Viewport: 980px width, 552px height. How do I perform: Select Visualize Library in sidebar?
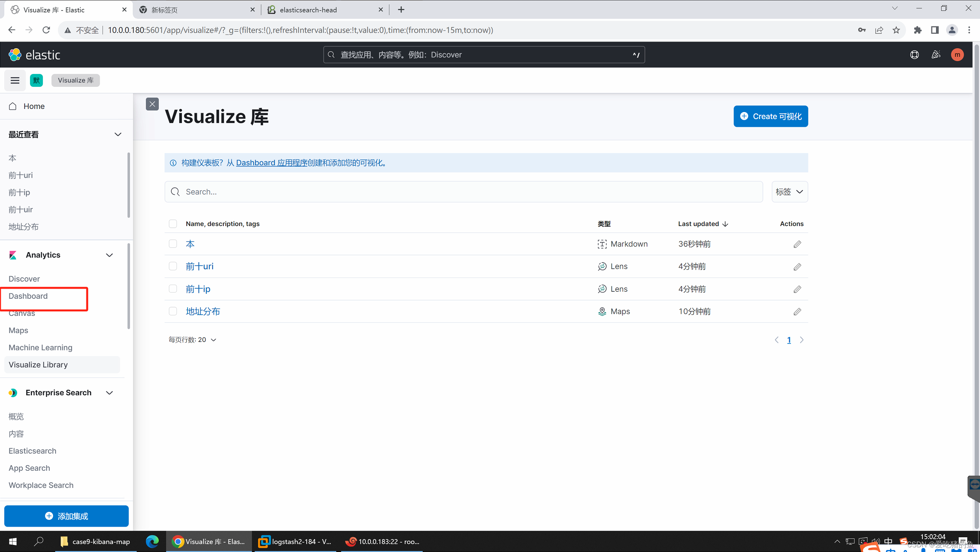click(62, 365)
